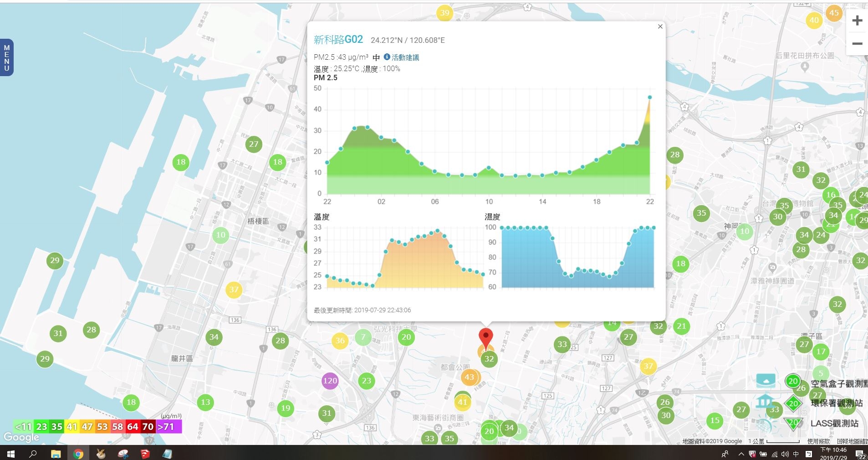Toggle 空氣盒子觀測點 circle legend marker
Image resolution: width=868 pixels, height=460 pixels.
click(x=793, y=381)
